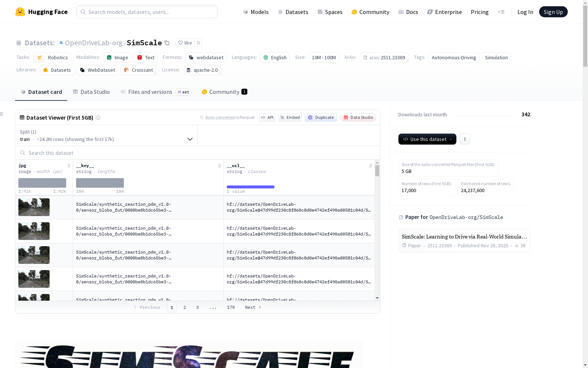Viewport: 588px width, 368px height.
Task: Sort the __url__ column
Action: [x=370, y=166]
